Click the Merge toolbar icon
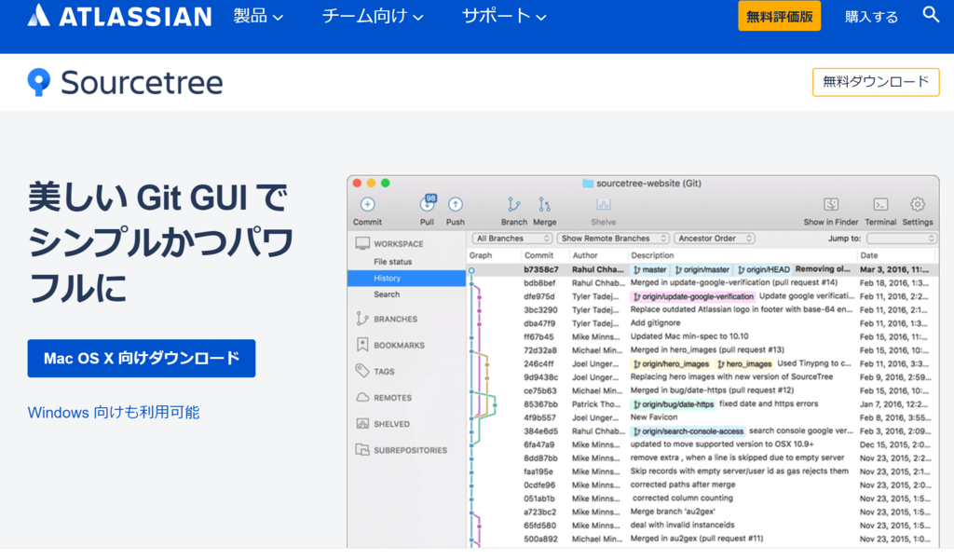 pyautogui.click(x=544, y=204)
